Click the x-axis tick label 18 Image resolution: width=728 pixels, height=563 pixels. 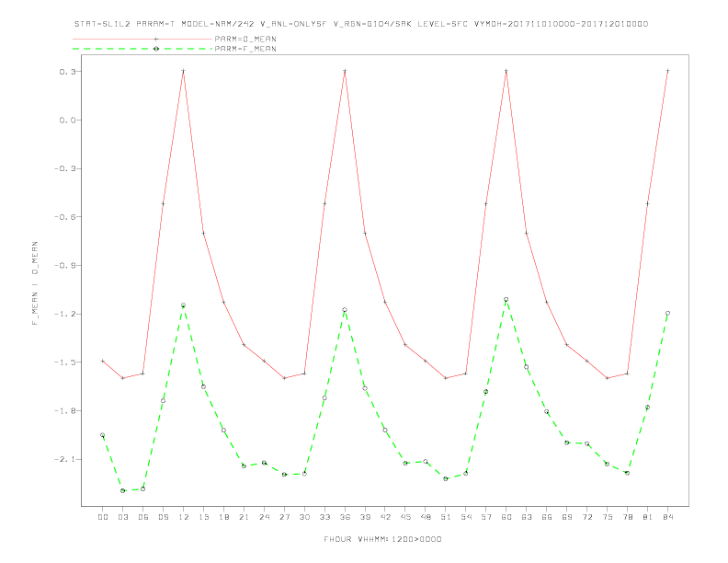pos(223,517)
